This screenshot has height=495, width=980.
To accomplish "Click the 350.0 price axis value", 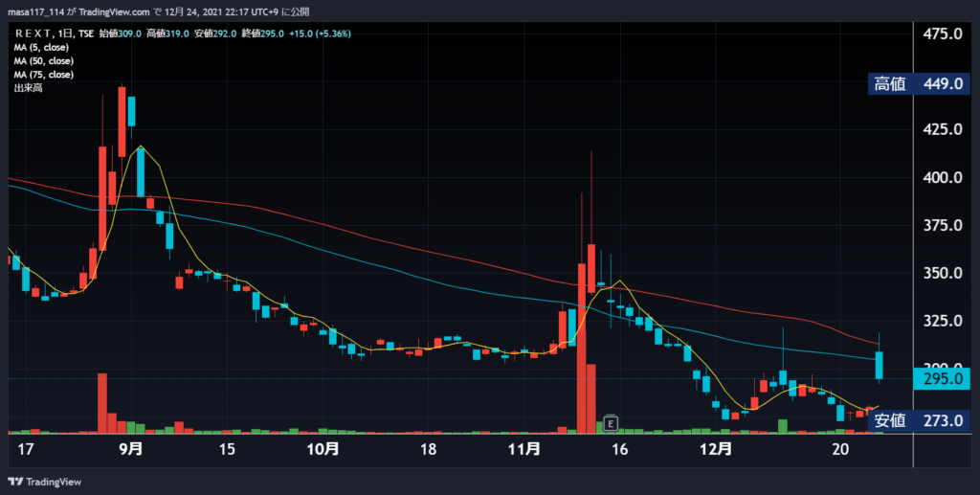I will (943, 273).
